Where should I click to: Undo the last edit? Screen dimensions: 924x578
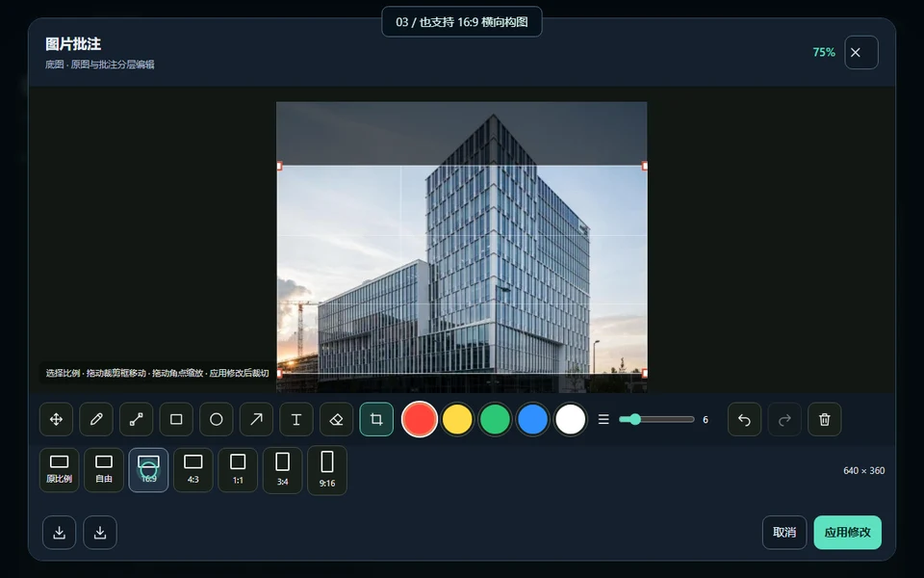[x=744, y=419]
